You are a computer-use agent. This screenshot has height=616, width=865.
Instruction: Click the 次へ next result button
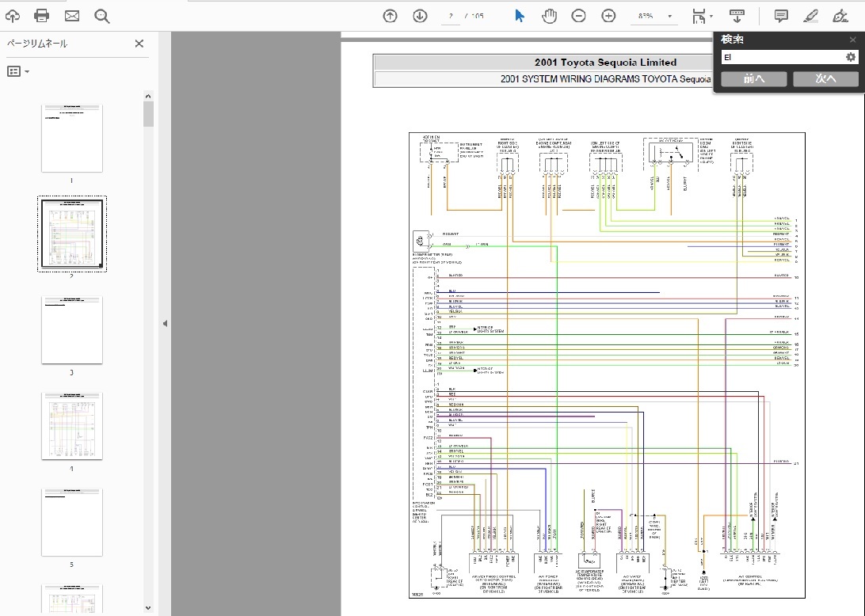[825, 79]
